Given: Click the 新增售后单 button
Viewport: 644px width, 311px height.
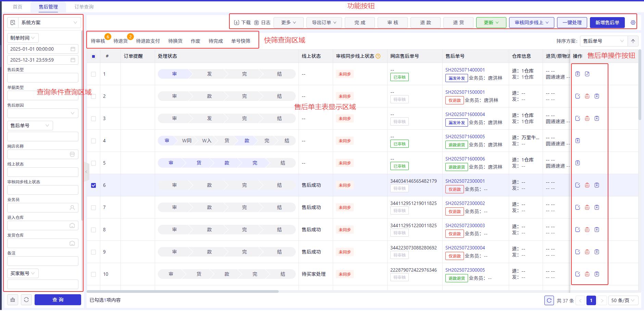Looking at the screenshot, I should point(607,23).
